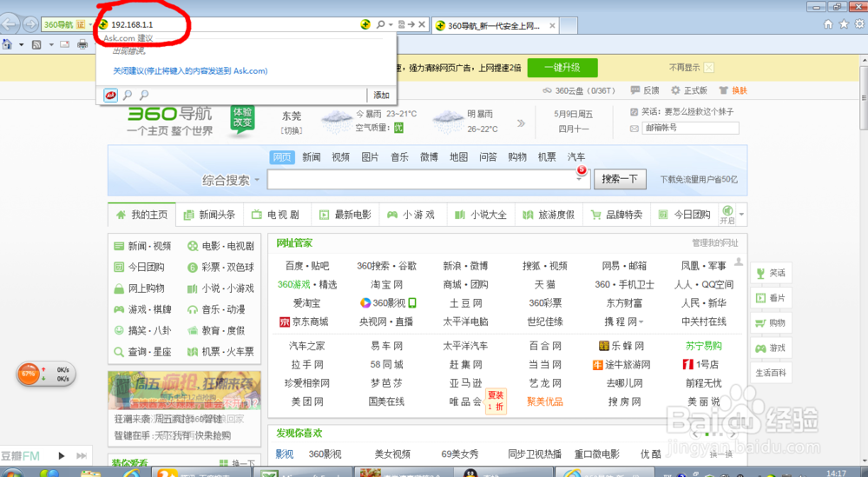This screenshot has height=477, width=868.
Task: Click the 生活百科 sidebar button
Action: coord(771,373)
